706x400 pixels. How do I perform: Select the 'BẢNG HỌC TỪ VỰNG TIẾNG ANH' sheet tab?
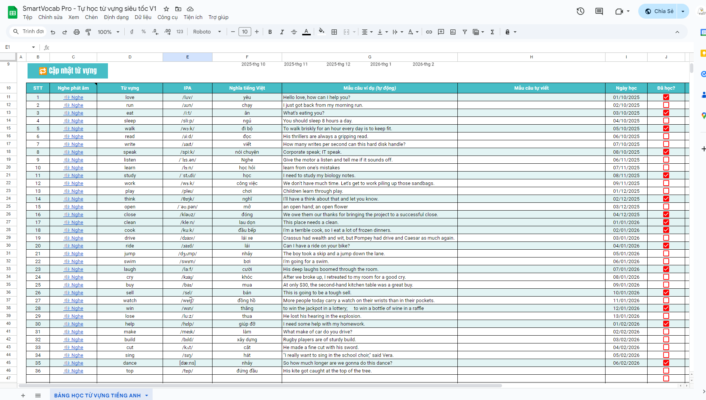tap(100, 394)
